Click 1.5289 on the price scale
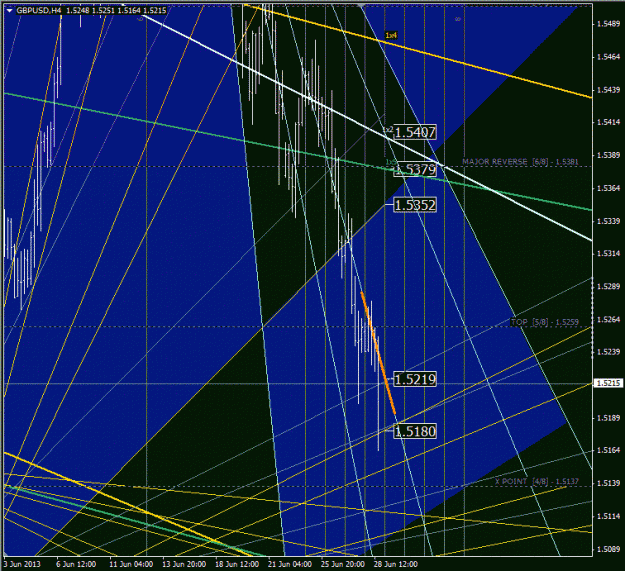Image resolution: width=625 pixels, height=571 pixels. coord(608,286)
